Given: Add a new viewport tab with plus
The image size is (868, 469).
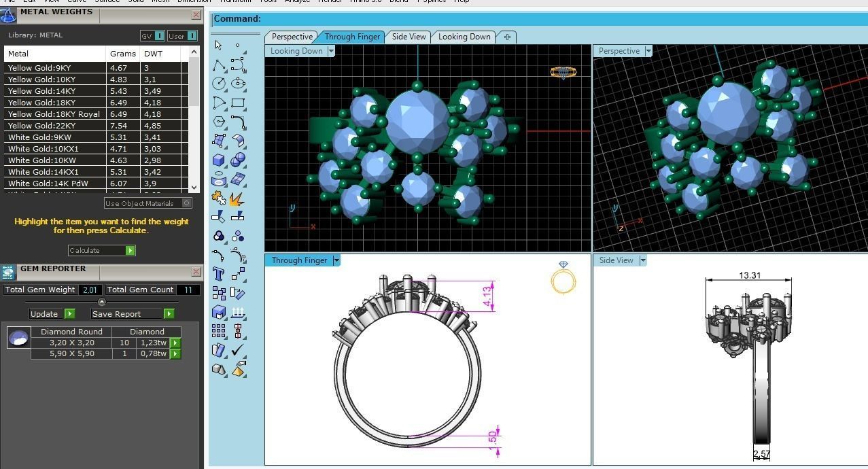Looking at the screenshot, I should click(x=507, y=37).
